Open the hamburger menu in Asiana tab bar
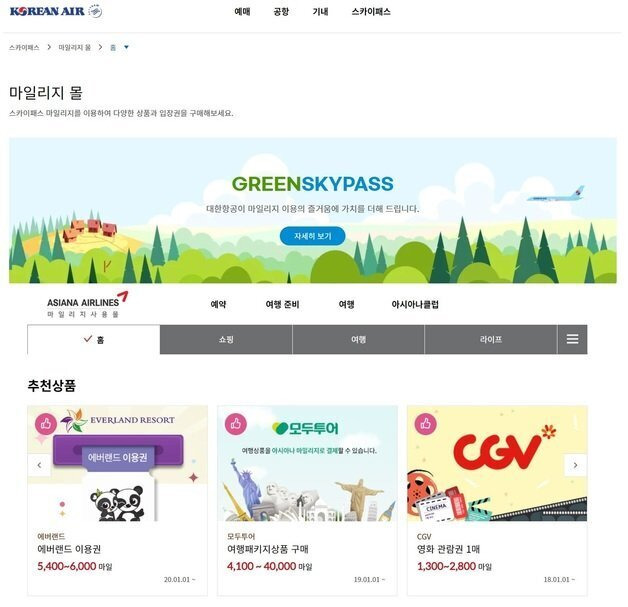Viewport: 628px width, 607px height. [572, 339]
